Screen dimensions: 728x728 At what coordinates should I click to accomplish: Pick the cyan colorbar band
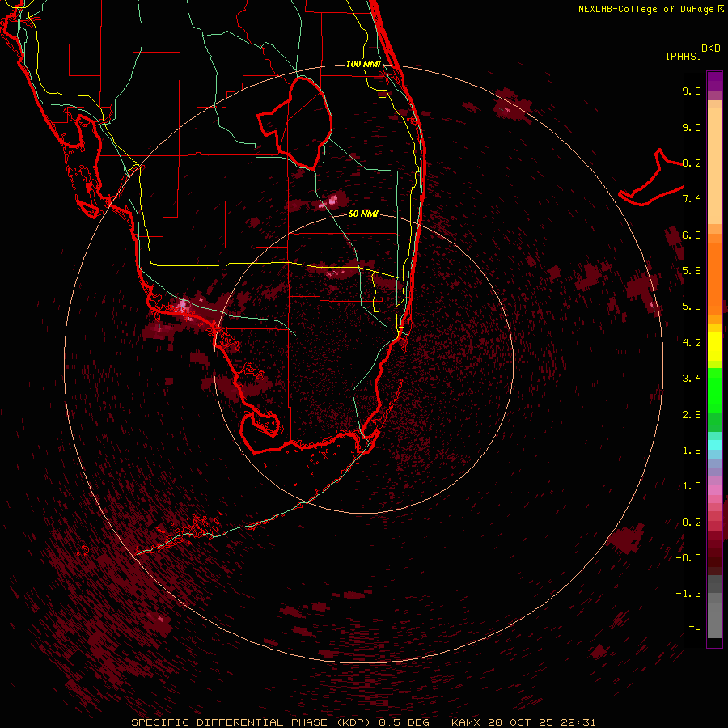point(714,445)
